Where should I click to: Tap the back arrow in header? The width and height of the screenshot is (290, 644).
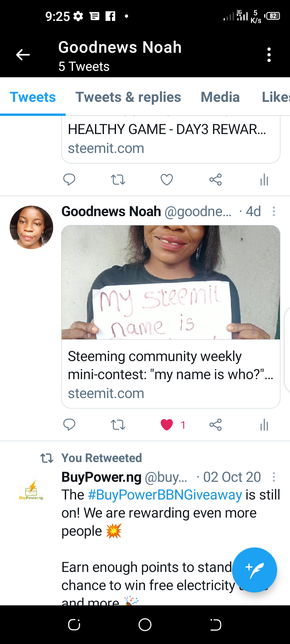tap(23, 55)
